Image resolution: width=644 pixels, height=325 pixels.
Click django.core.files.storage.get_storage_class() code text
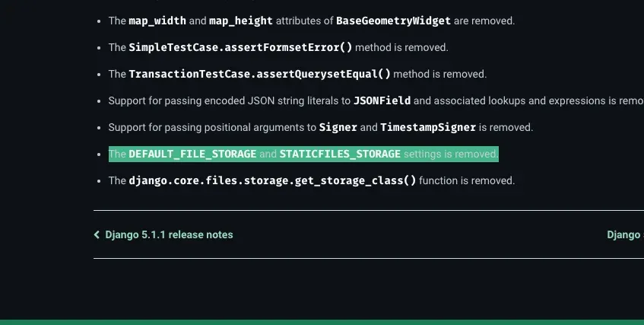click(272, 180)
